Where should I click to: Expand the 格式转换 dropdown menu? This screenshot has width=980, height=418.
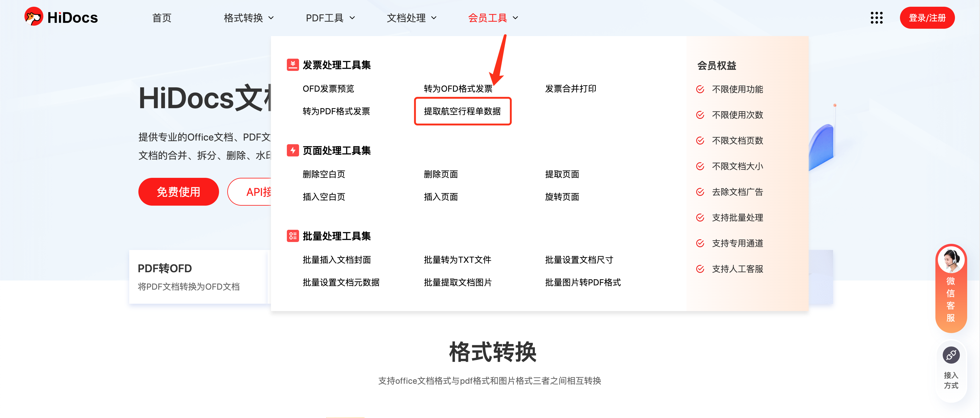pos(248,18)
